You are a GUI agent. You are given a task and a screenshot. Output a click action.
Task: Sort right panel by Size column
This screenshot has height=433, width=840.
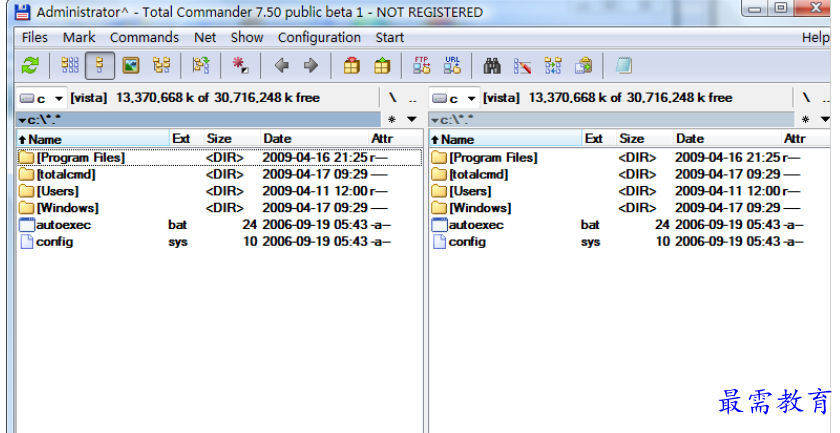tap(644, 139)
